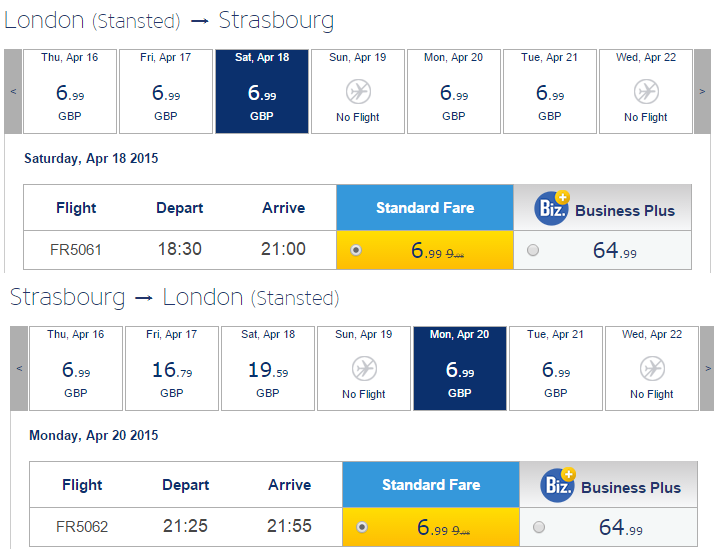Show earlier outbound dates with left arrow
This screenshot has height=556, width=714.
coord(13,92)
